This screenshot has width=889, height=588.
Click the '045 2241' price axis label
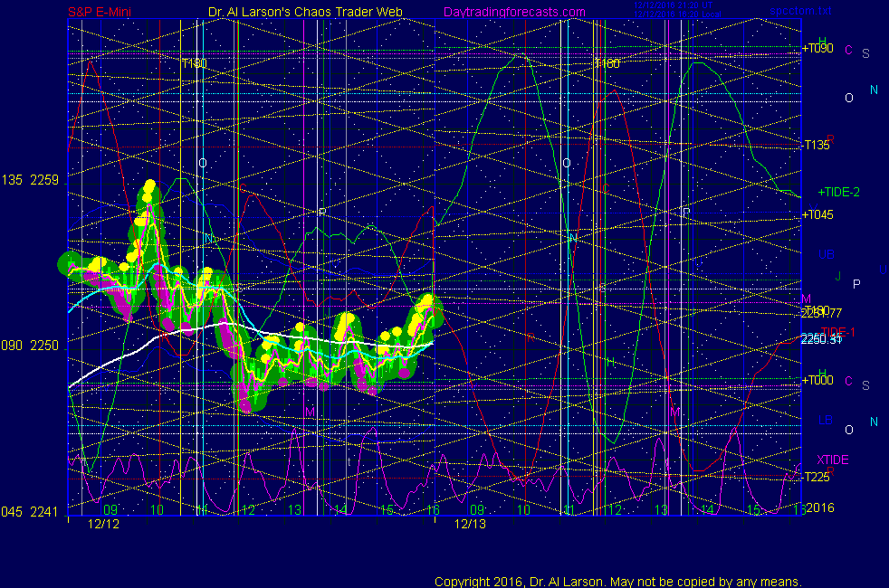click(30, 512)
